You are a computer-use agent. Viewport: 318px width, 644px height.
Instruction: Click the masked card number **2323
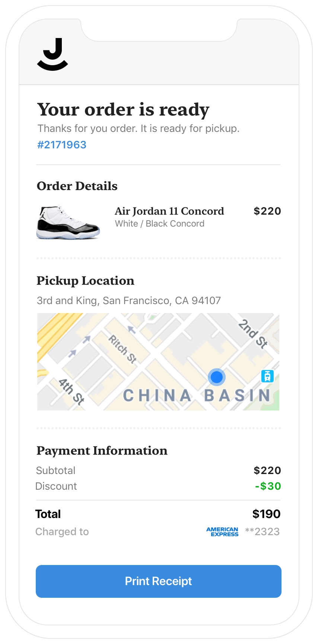pyautogui.click(x=262, y=531)
